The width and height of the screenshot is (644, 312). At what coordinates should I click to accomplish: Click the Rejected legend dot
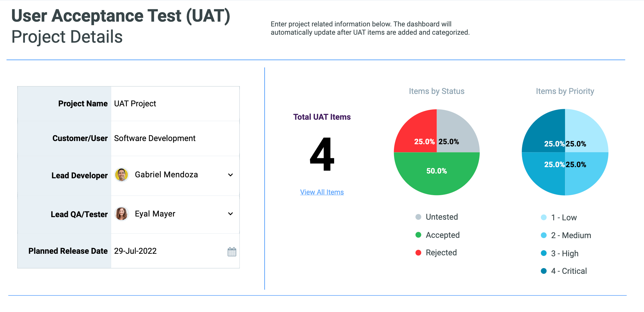click(x=419, y=253)
